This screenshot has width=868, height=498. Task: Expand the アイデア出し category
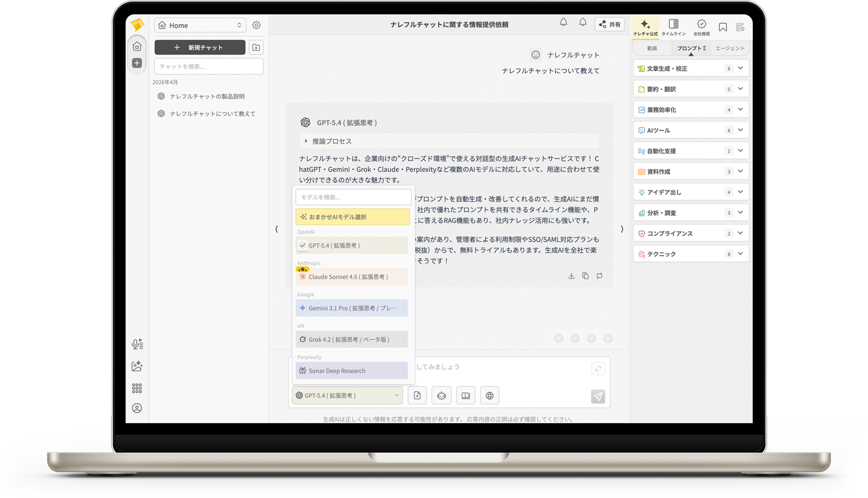pyautogui.click(x=691, y=192)
